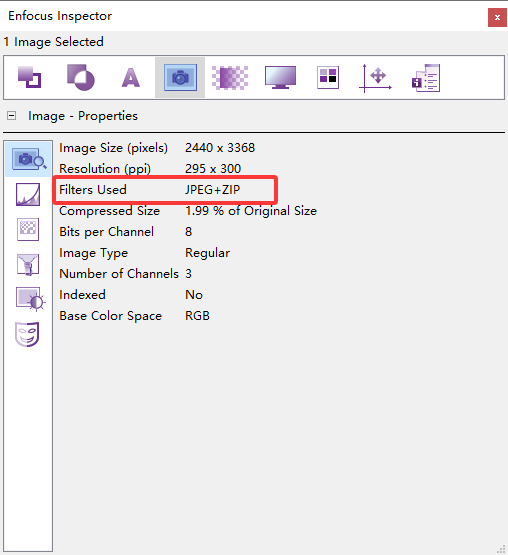The image size is (508, 555).
Task: Open the theater mask side icon
Action: pyautogui.click(x=27, y=334)
